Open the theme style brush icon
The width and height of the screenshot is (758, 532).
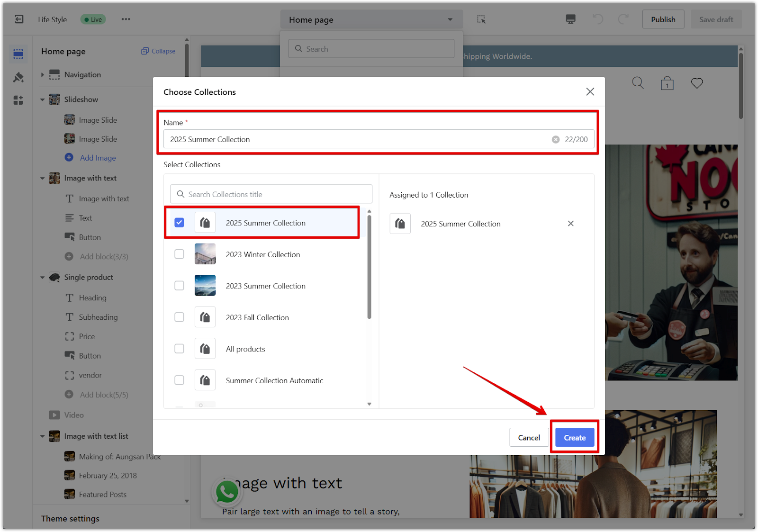click(x=18, y=77)
